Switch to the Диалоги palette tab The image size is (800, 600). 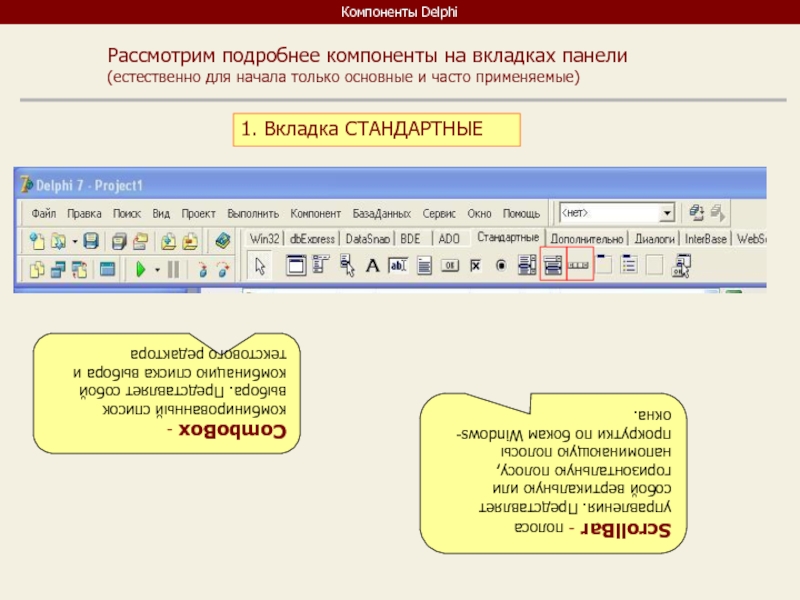pyautogui.click(x=655, y=239)
